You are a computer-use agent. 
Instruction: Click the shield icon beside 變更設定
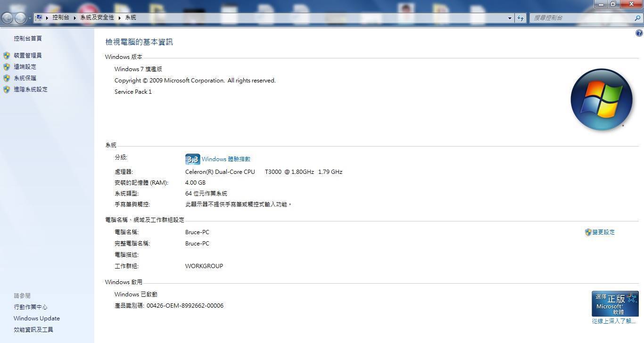(x=588, y=232)
